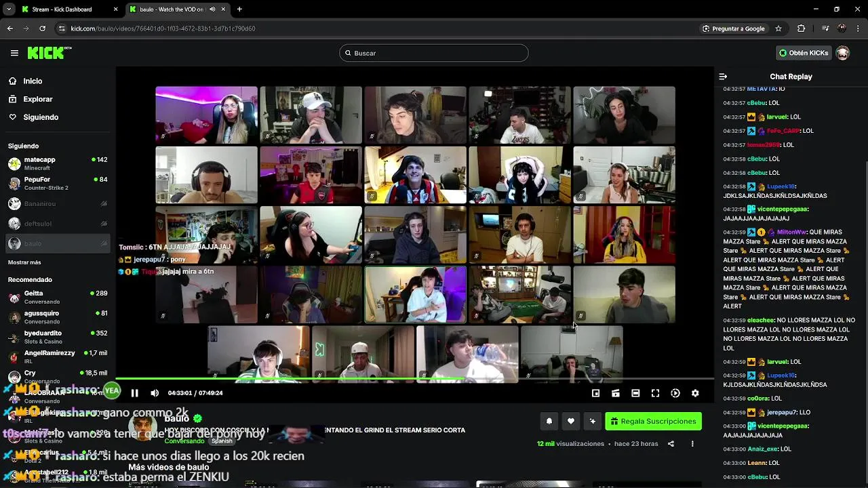Click baulo streamer avatar
The image size is (868, 488).
(143, 428)
